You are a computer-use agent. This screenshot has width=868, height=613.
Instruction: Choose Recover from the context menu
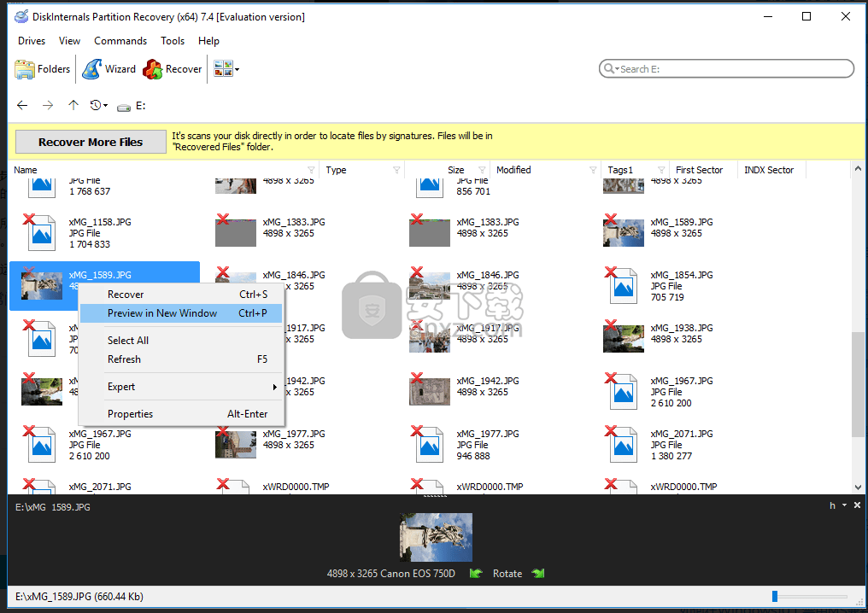182,295
